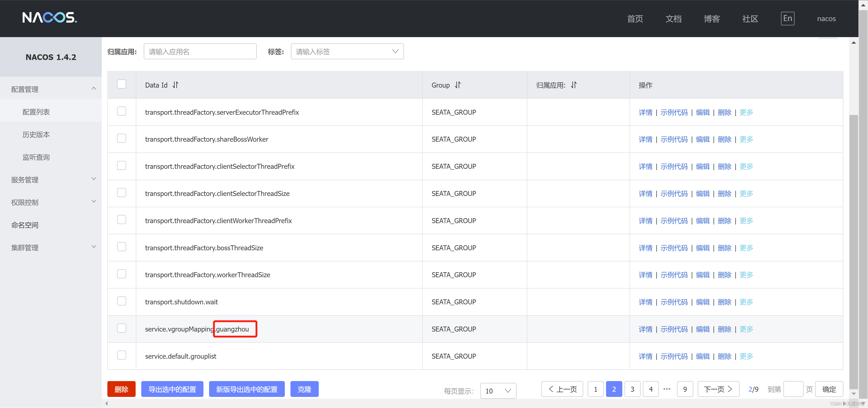Expand the 服务管理 menu section
Image resolution: width=868 pixels, height=408 pixels.
[51, 180]
